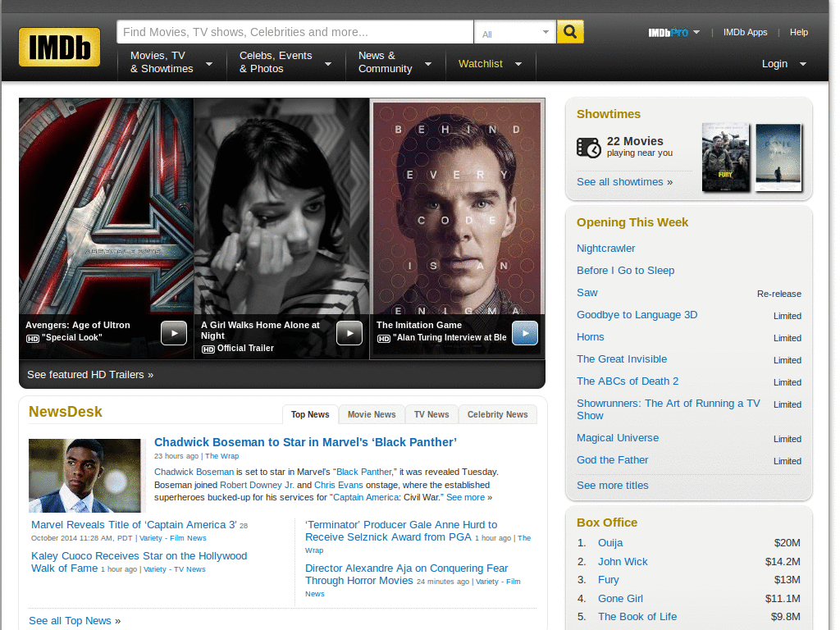This screenshot has width=840, height=630.
Task: Open Marvel Reveals Title of Captain America 3
Action: coord(134,525)
